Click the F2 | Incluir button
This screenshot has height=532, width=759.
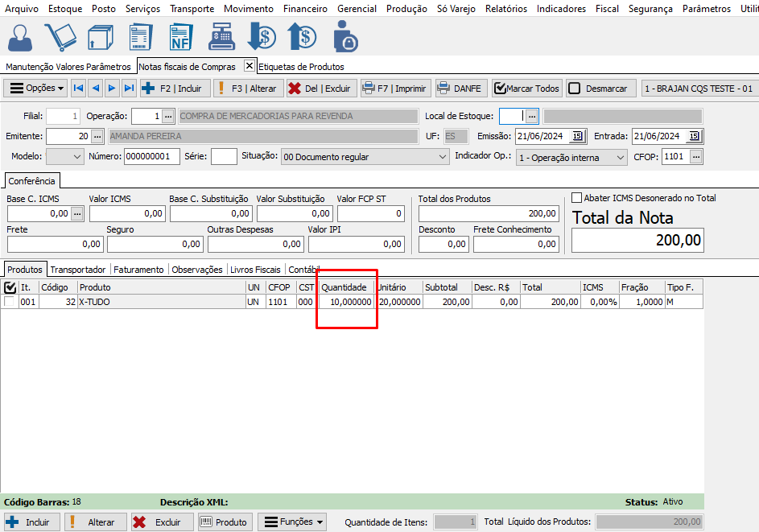175,89
